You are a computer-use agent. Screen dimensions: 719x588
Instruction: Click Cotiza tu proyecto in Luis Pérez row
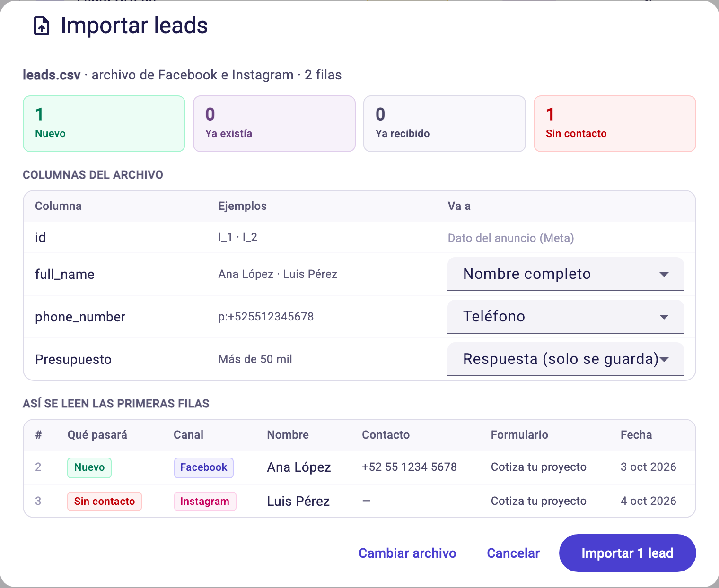point(539,501)
